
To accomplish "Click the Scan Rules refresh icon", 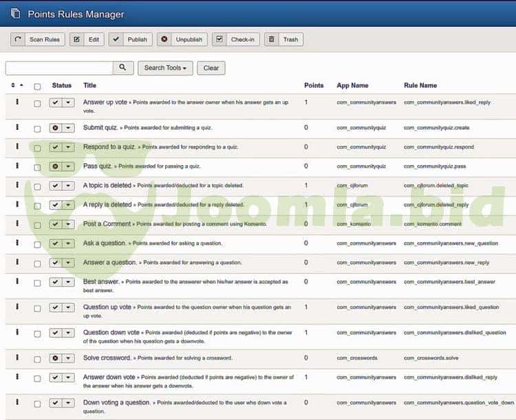I will 18,39.
